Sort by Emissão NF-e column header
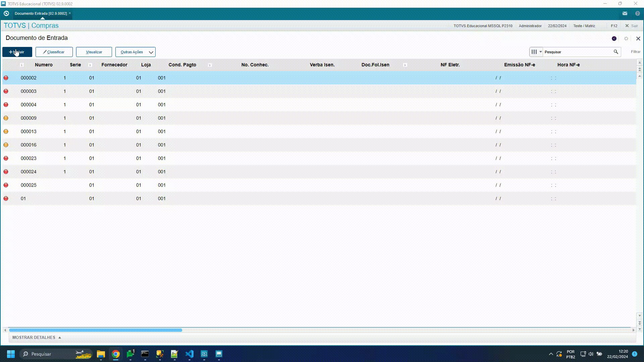 [x=520, y=65]
